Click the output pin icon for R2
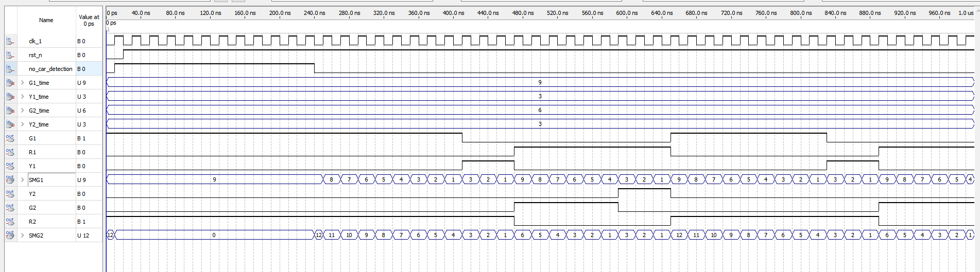Image resolution: width=980 pixels, height=272 pixels. (10, 221)
